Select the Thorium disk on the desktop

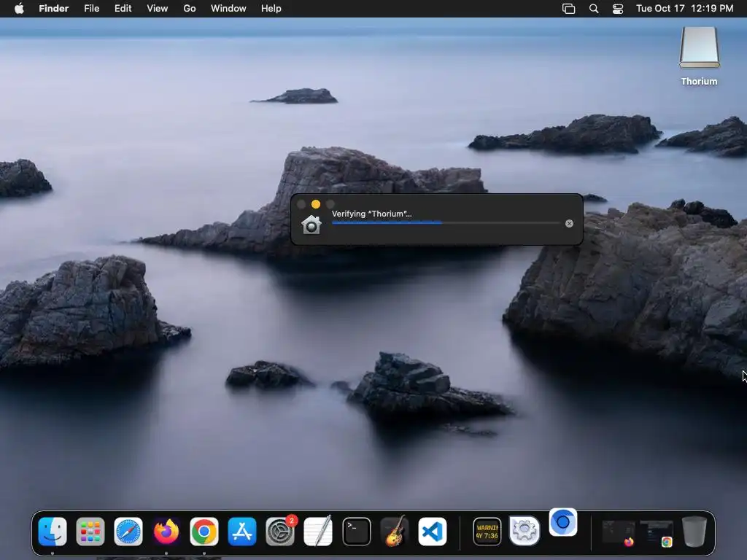point(699,56)
